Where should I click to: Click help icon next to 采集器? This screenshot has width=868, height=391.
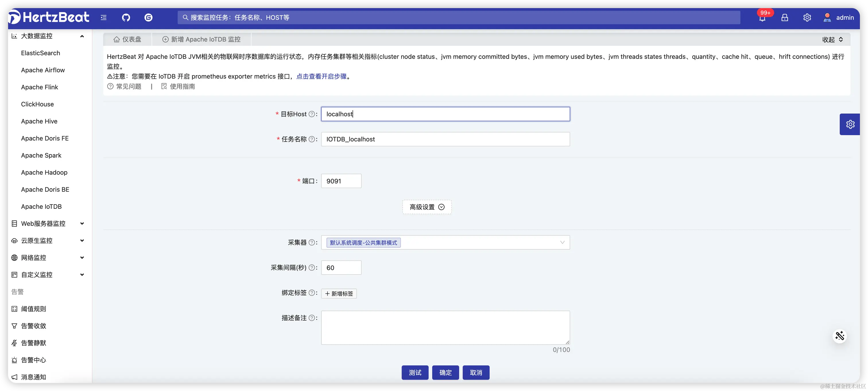(312, 242)
